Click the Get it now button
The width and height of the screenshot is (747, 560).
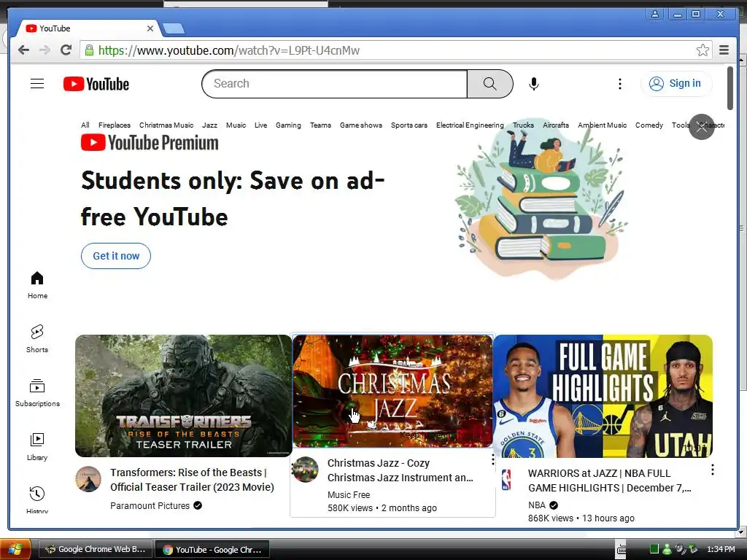[x=116, y=256]
